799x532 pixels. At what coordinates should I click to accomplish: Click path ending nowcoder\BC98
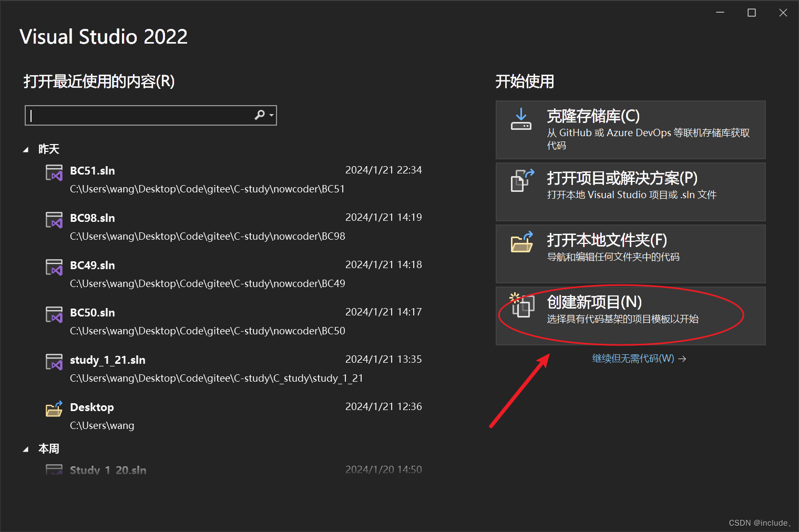tap(208, 236)
